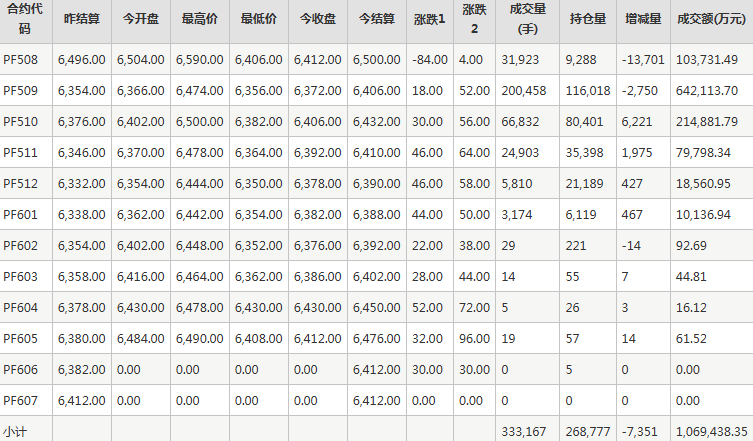Click PF508 previous settlement 6,496.00
Image resolution: width=753 pixels, height=441 pixels.
coord(82,60)
